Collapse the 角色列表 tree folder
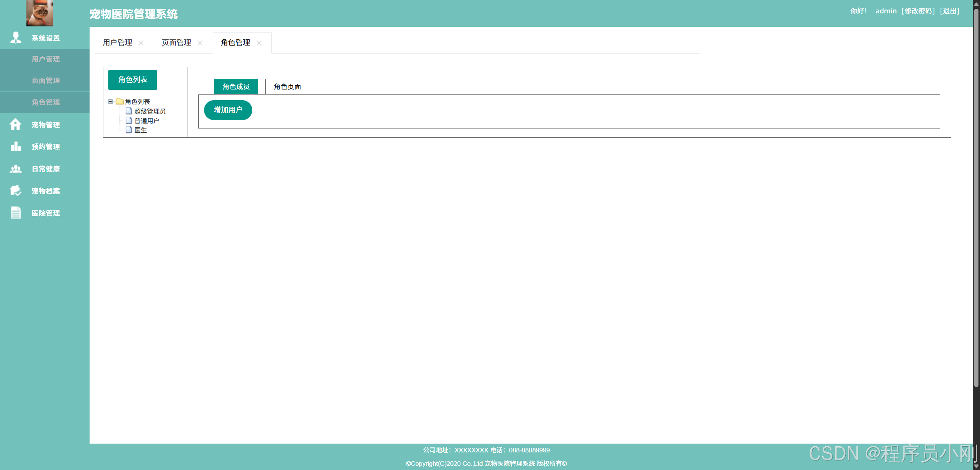Image resolution: width=980 pixels, height=470 pixels. (x=110, y=101)
